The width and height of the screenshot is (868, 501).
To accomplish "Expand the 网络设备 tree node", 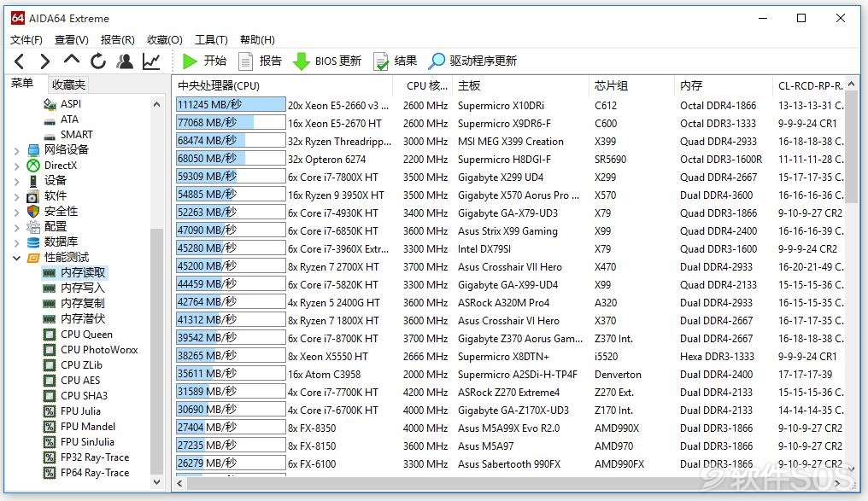I will pos(16,150).
